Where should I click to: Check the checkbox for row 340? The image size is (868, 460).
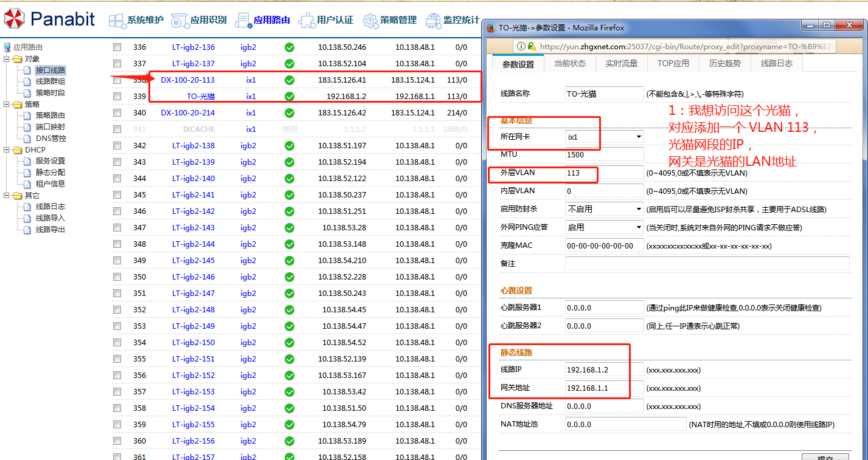(117, 113)
